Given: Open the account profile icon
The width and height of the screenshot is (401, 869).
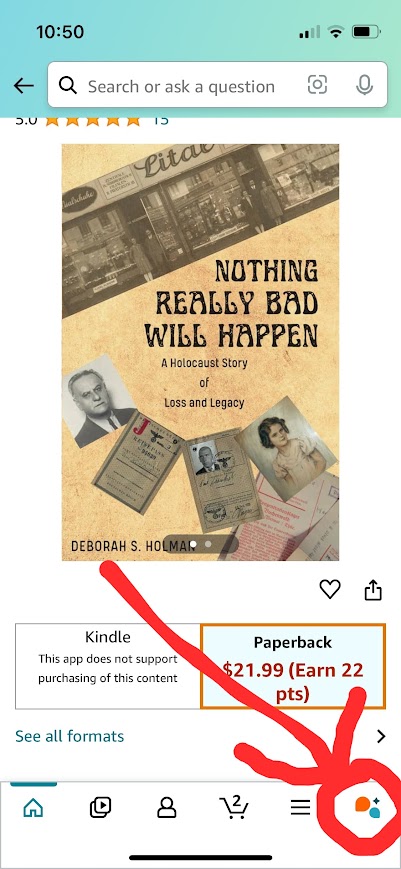Looking at the screenshot, I should [x=167, y=807].
